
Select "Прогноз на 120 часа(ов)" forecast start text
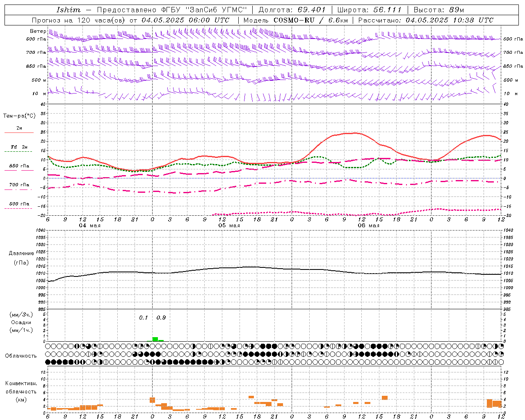coord(78,20)
